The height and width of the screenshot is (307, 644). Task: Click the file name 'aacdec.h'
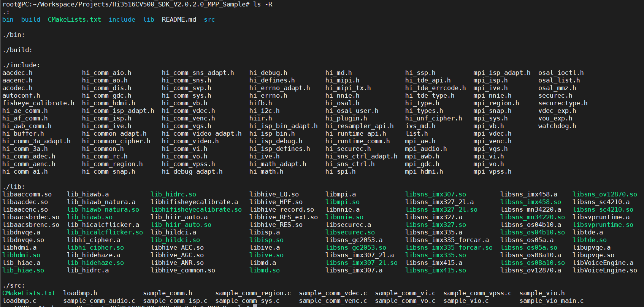(x=17, y=73)
